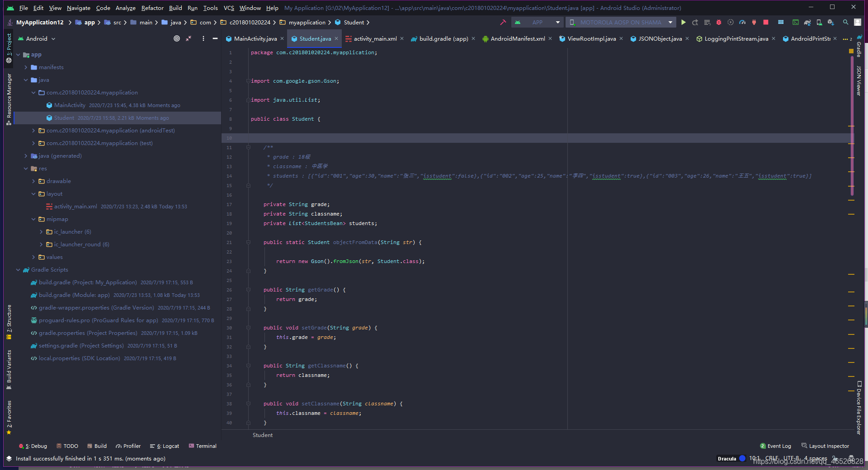
Task: Toggle the Profiler bottom tool window
Action: (128, 446)
